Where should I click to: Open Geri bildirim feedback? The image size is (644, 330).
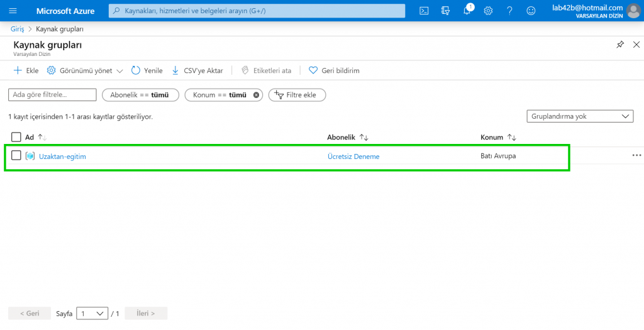[334, 70]
